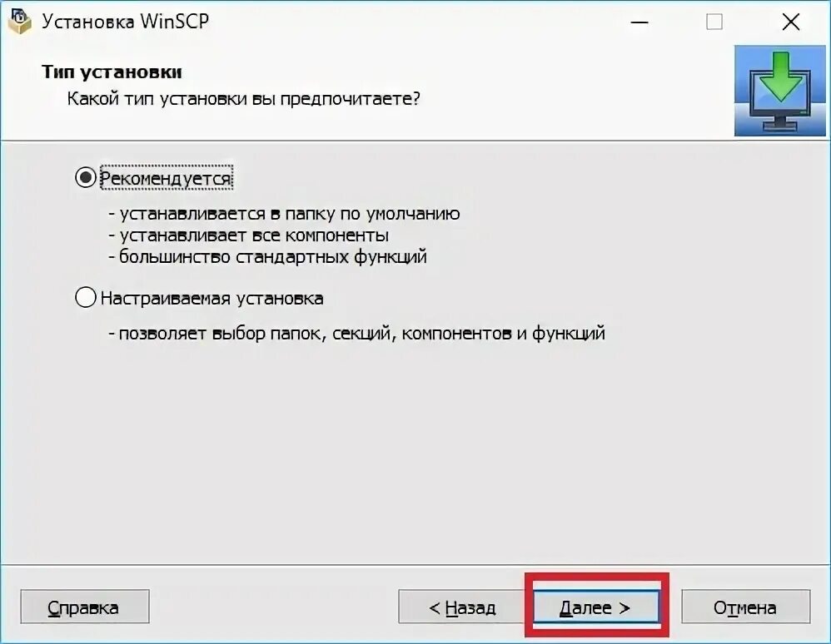Click the Установка WinSCP title bar text

click(125, 21)
